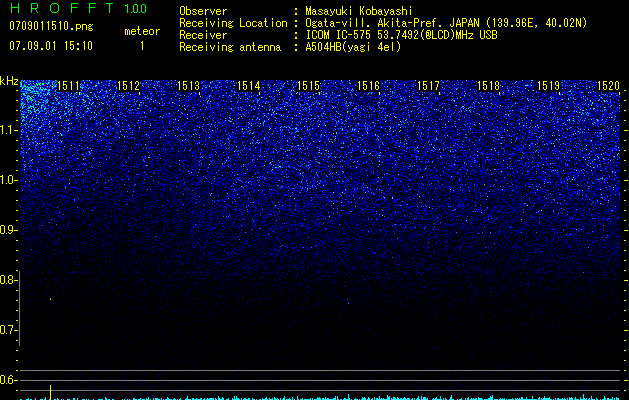Screen dimensions: 629x400
Task: Click the Receiving antenna label
Action: click(230, 47)
